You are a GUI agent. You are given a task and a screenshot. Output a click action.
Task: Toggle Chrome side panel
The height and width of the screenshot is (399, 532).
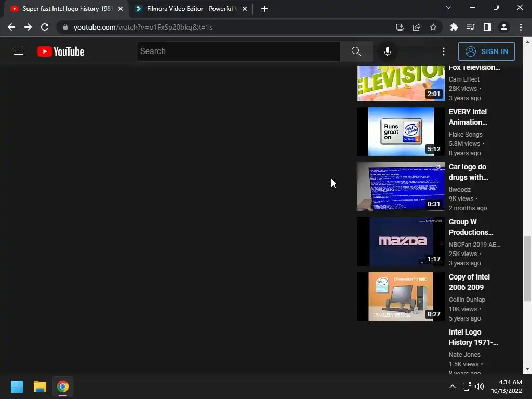pos(487,27)
